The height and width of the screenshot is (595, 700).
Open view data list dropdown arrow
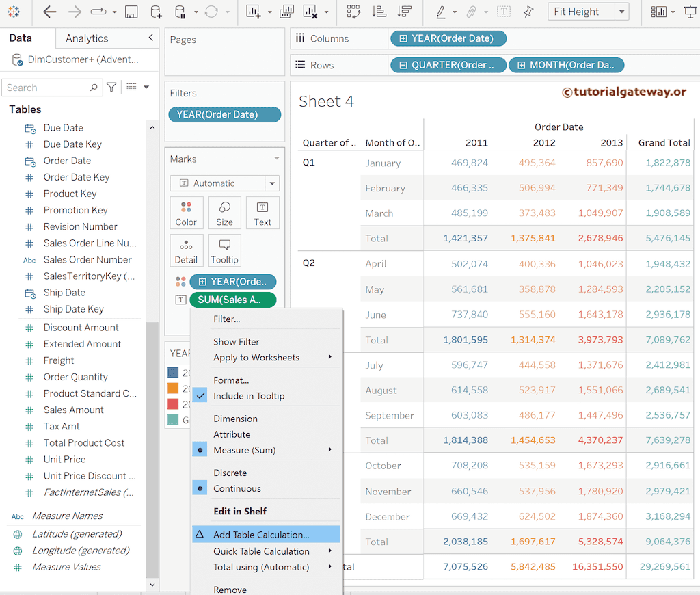(x=146, y=87)
